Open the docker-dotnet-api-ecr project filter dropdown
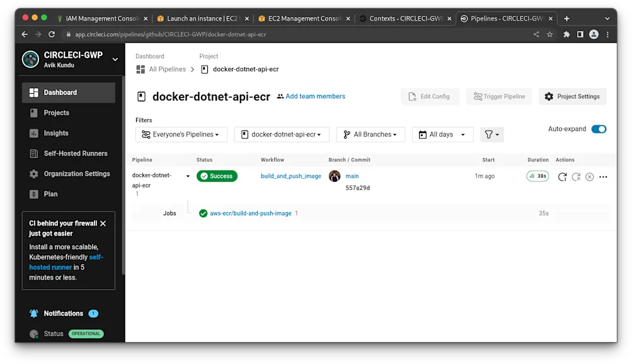632x364 pixels. click(282, 135)
